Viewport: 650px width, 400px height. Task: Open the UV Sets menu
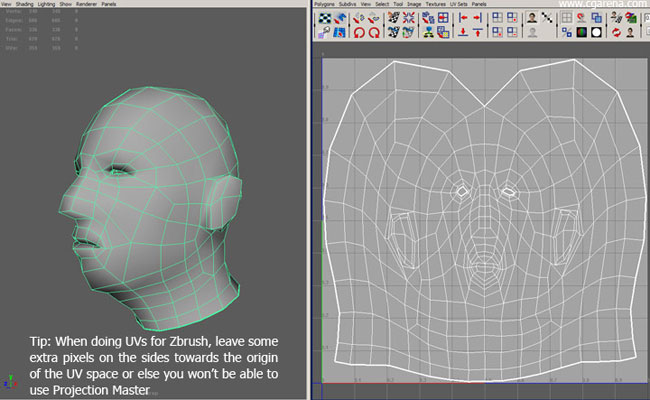[x=459, y=4]
